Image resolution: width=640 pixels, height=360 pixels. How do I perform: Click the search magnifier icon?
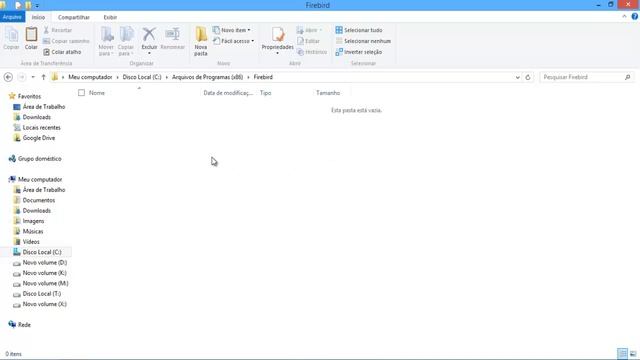[628, 77]
